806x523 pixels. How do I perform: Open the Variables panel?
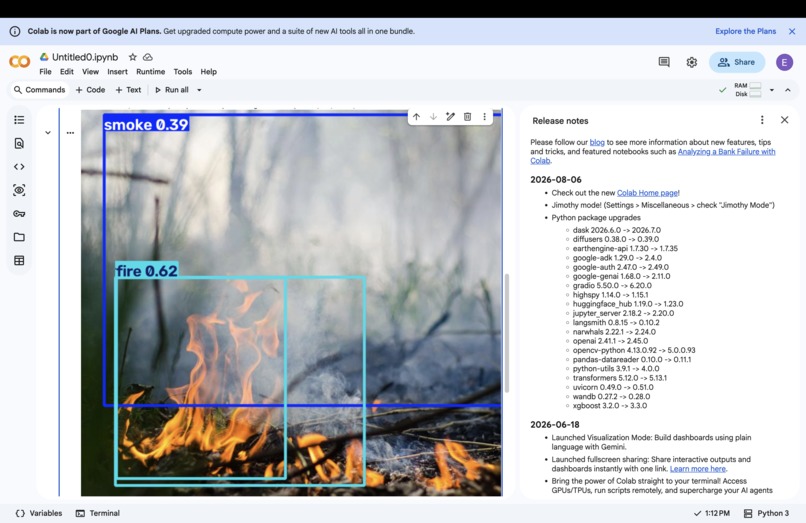coord(39,513)
